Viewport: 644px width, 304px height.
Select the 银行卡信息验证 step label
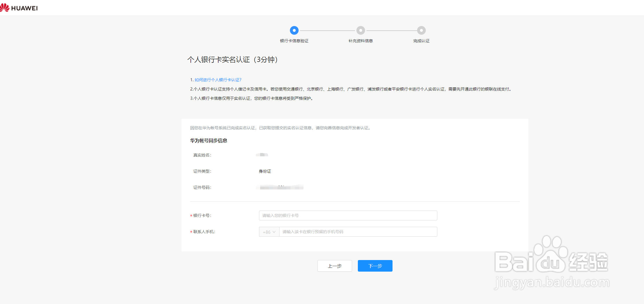click(x=294, y=41)
